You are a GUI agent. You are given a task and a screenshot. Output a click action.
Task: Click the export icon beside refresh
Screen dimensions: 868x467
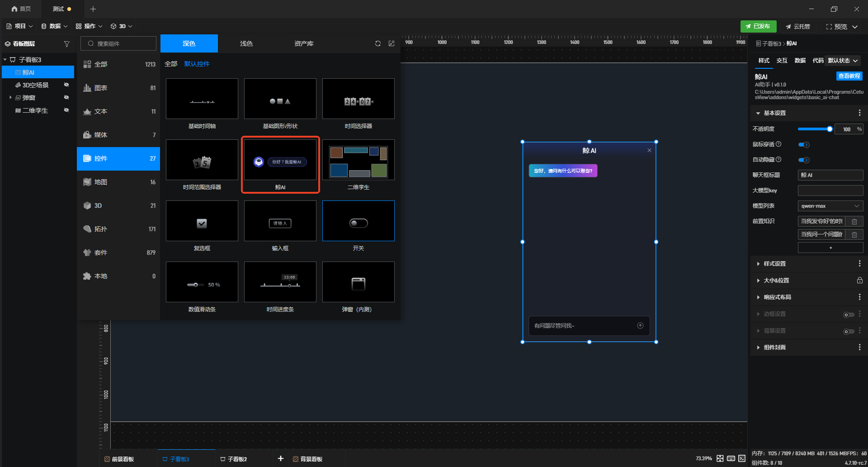392,43
